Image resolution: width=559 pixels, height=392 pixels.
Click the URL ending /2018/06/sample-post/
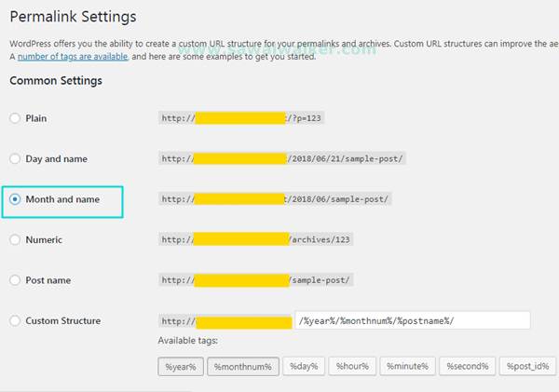coord(275,199)
